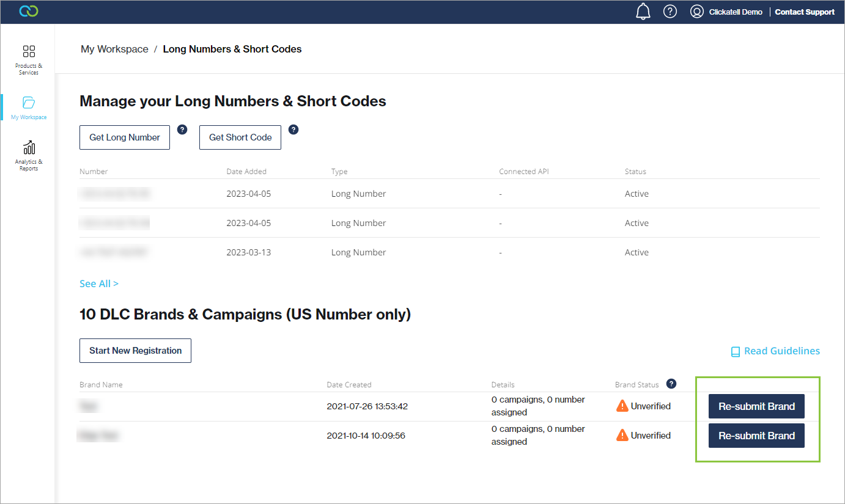Click Start New Registration button
Screen dimensions: 845x504
(x=135, y=351)
